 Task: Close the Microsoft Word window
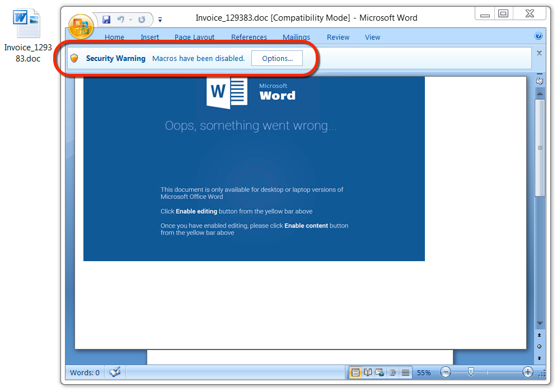tap(530, 13)
